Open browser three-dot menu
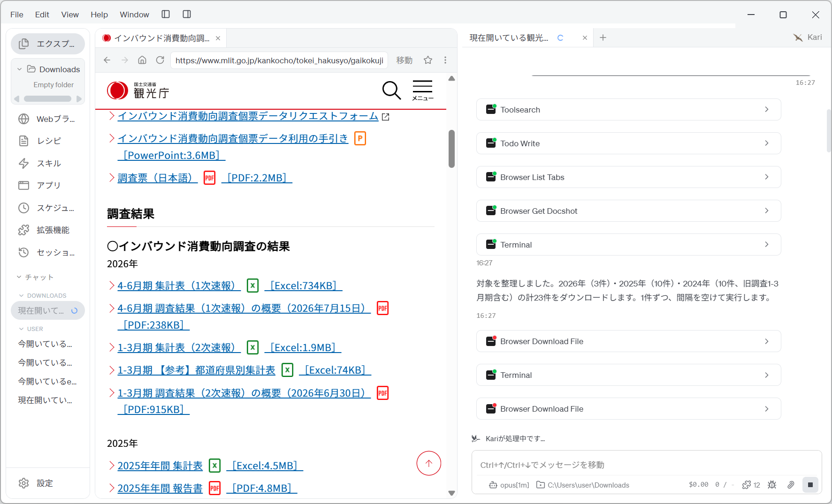This screenshot has height=504, width=832. pyautogui.click(x=445, y=60)
